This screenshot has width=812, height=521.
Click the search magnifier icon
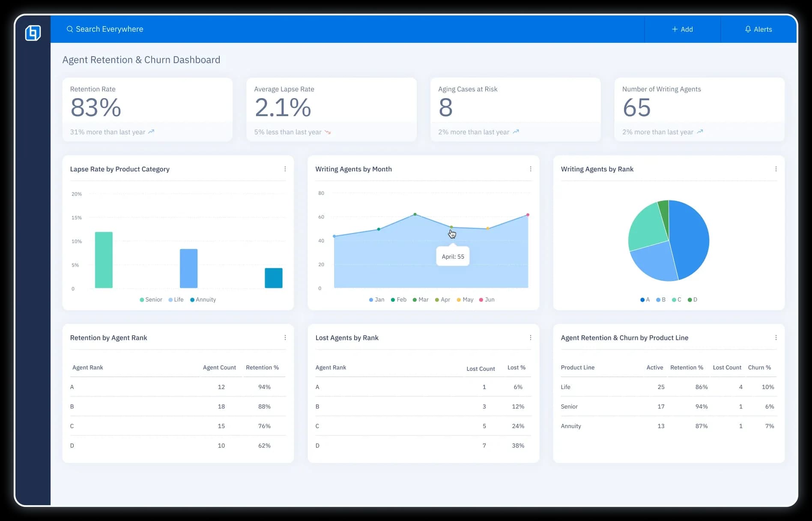click(x=69, y=29)
